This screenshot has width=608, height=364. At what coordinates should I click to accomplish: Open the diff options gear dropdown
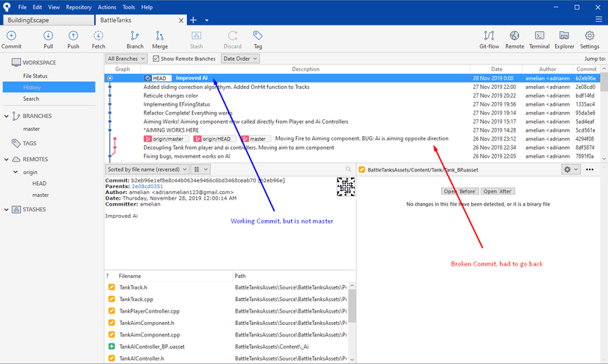[x=571, y=169]
